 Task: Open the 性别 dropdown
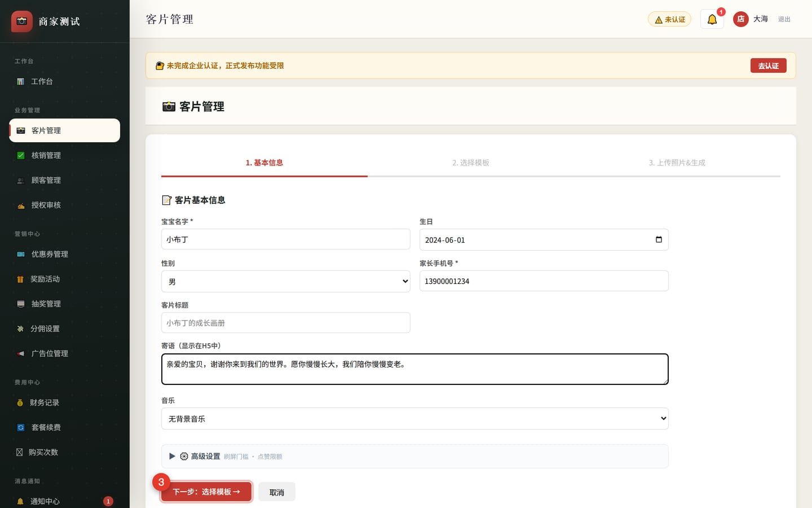pos(285,281)
